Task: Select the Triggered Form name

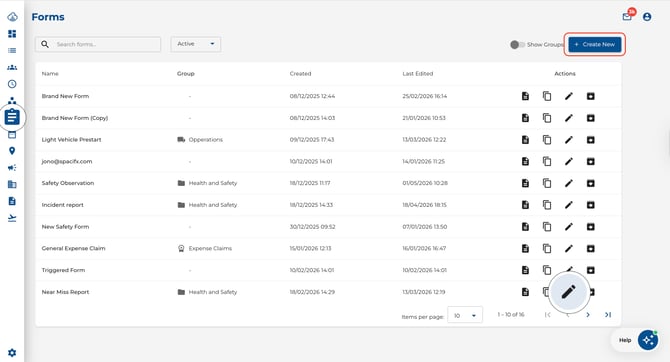Action: pyautogui.click(x=63, y=270)
